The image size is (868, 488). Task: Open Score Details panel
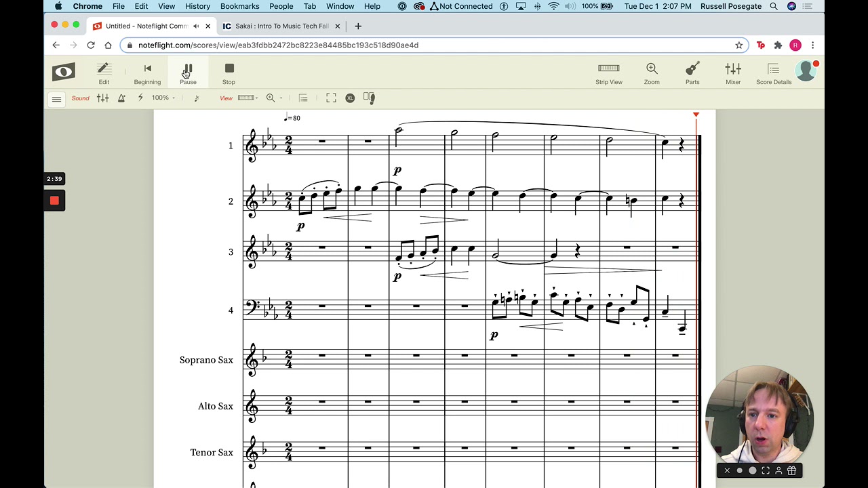(774, 73)
